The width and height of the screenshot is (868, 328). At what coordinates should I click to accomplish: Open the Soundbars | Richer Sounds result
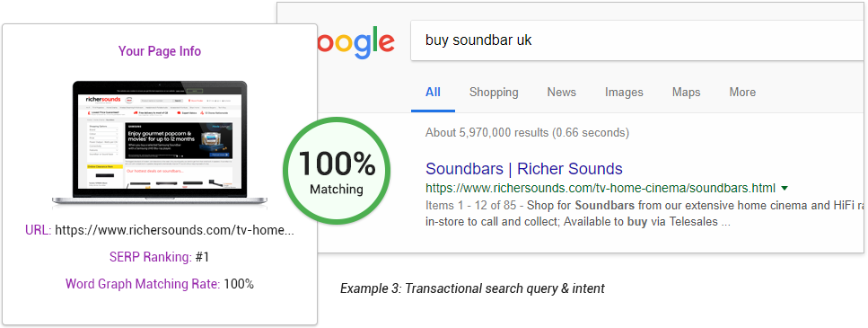pyautogui.click(x=524, y=168)
